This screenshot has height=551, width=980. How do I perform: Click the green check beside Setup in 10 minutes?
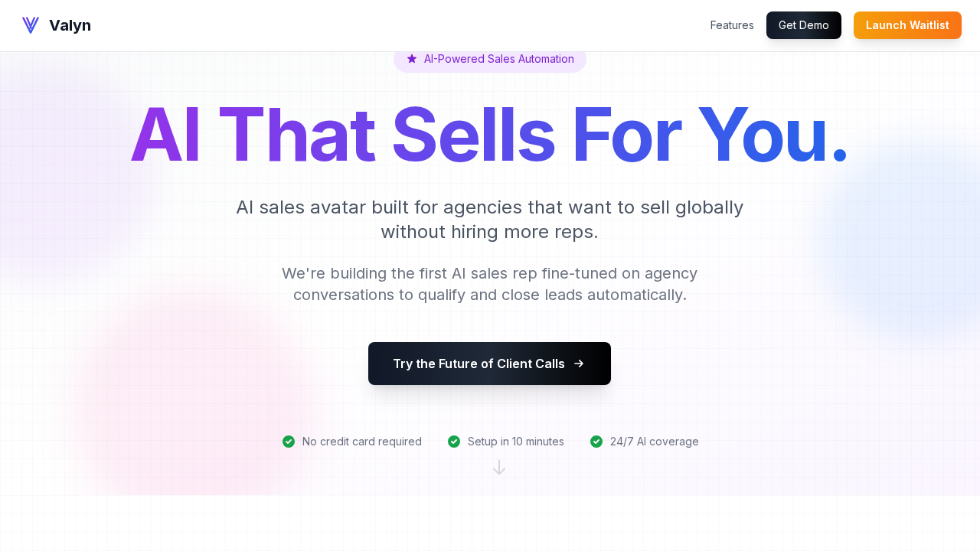(x=454, y=442)
